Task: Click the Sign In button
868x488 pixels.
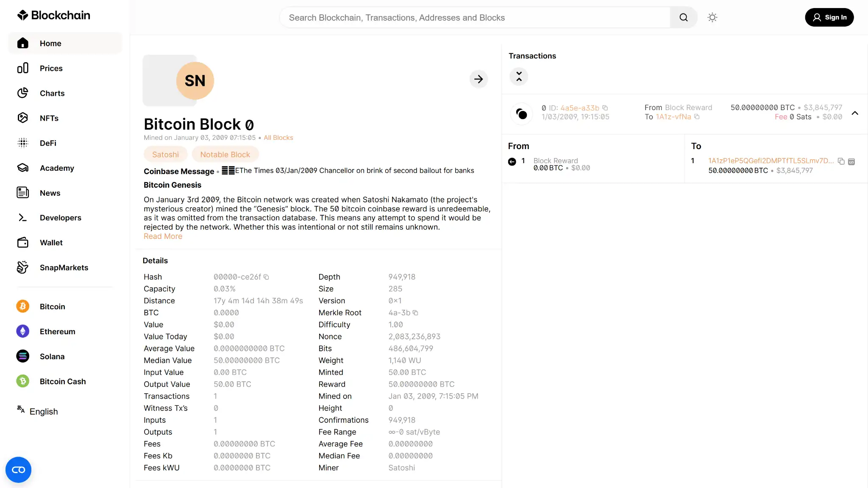Action: [829, 17]
